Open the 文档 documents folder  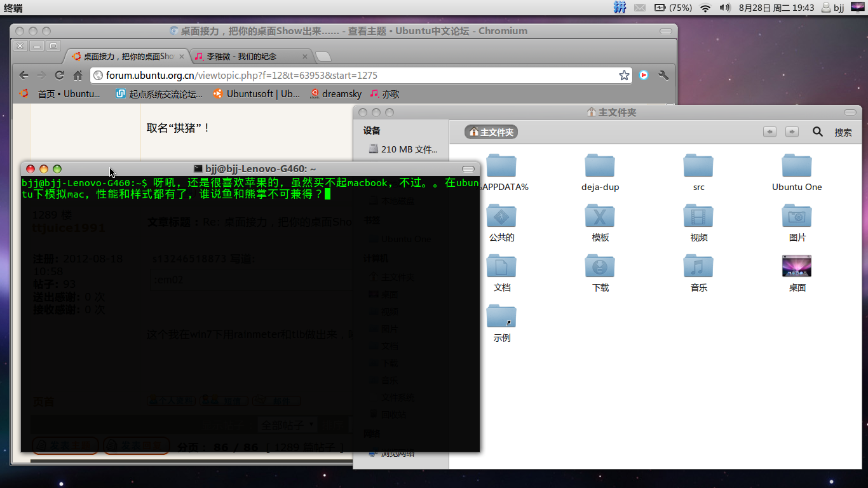pyautogui.click(x=501, y=273)
